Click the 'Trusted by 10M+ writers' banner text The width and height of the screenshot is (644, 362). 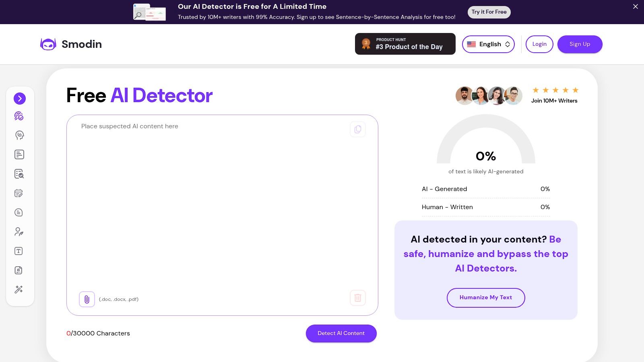click(317, 17)
